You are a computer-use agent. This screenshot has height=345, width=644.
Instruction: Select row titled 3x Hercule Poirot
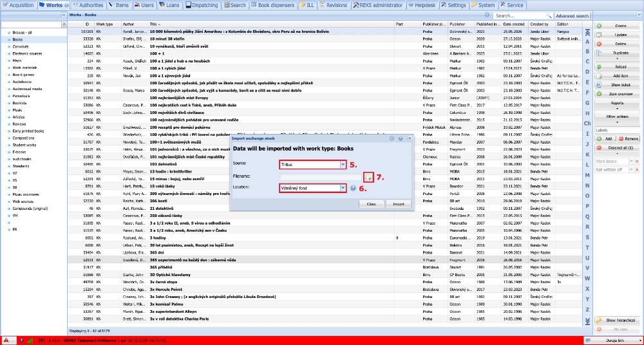point(325,289)
